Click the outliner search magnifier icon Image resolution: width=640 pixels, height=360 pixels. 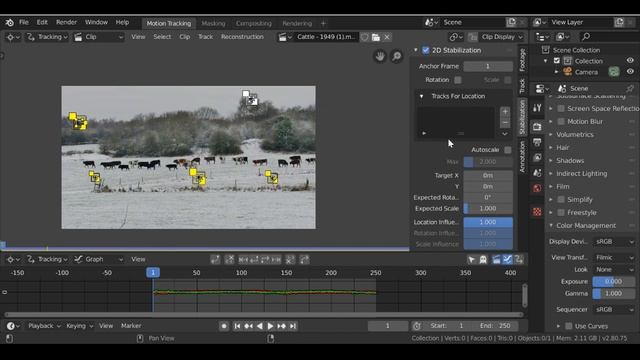point(586,37)
